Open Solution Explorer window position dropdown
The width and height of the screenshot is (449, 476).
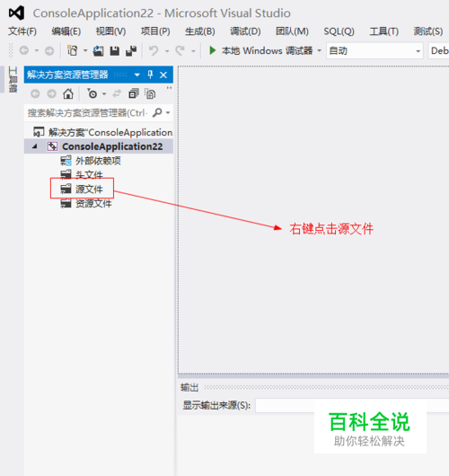pos(136,75)
